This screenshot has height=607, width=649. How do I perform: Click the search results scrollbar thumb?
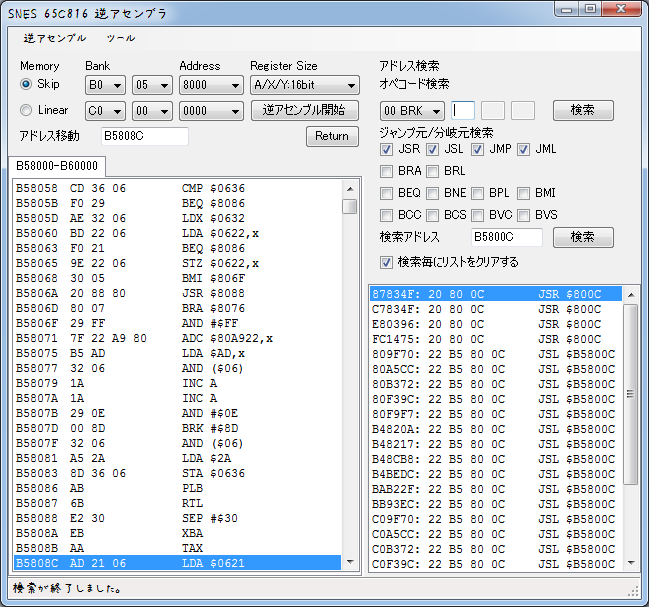pos(631,393)
